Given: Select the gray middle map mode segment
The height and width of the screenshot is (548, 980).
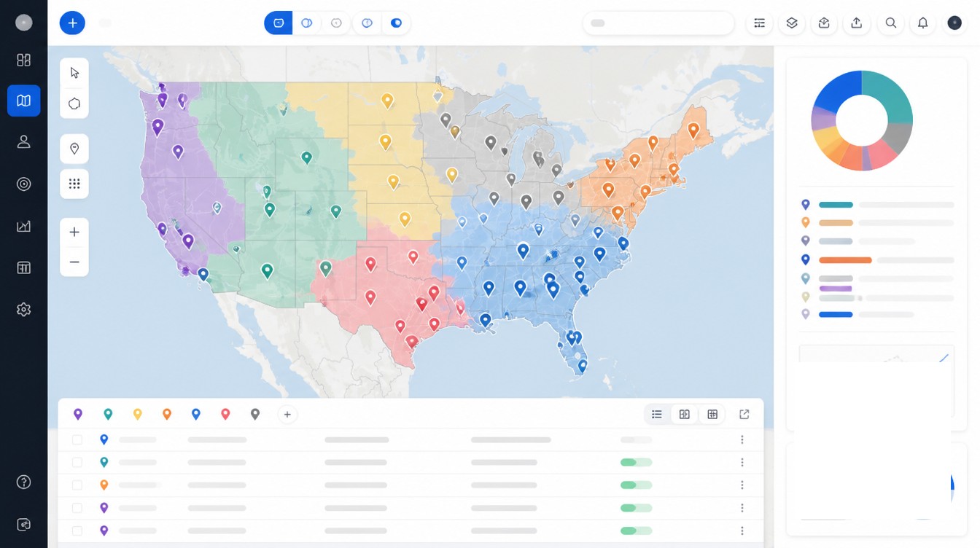Looking at the screenshot, I should coord(336,23).
